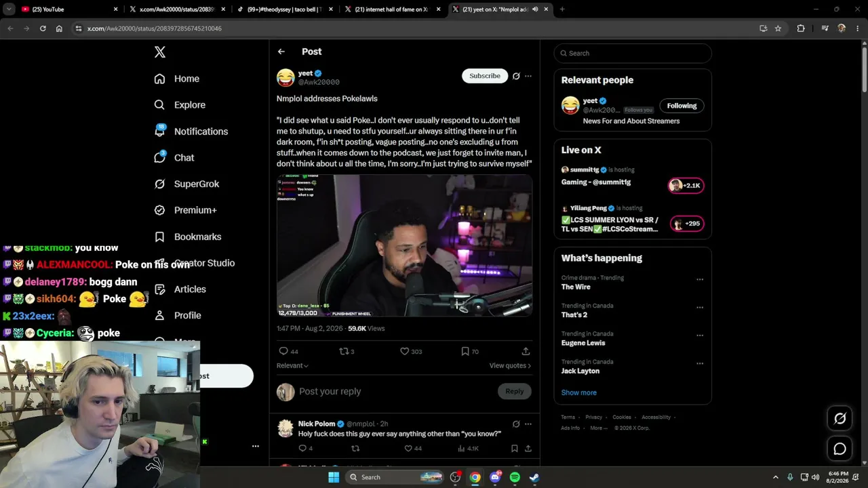This screenshot has width=868, height=488.
Task: Bookmark this page with the star icon
Action: tap(778, 28)
